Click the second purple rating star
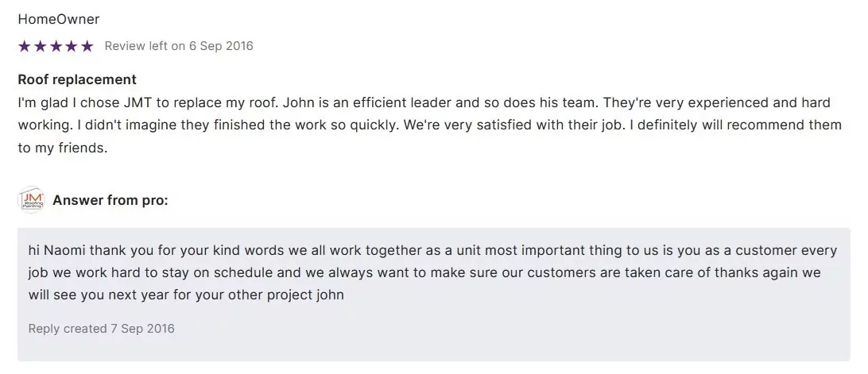Viewport: 868px width, 374px height. [x=40, y=46]
